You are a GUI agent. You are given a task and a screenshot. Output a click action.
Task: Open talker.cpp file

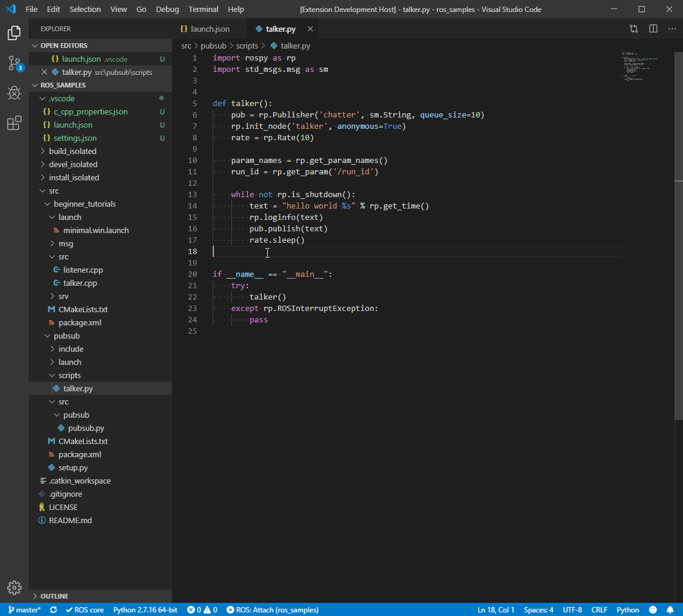[x=100, y=283]
